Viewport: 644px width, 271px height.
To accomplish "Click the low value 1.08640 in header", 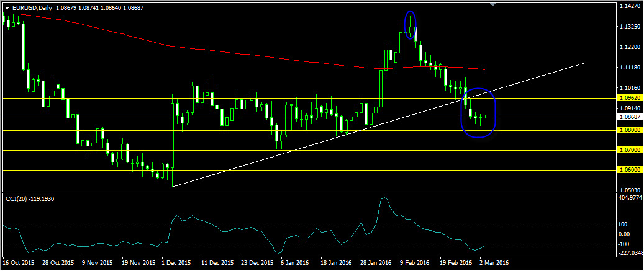I will click(112, 8).
